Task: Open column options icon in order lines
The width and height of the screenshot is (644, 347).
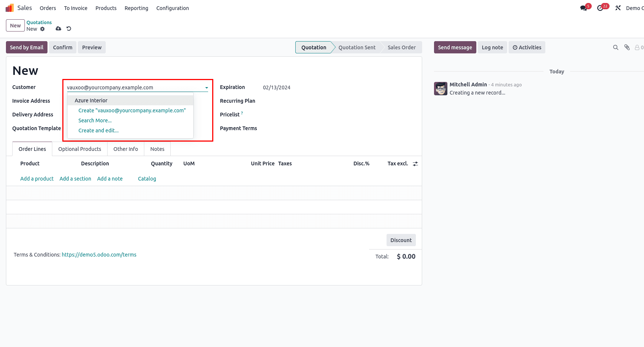Action: [x=415, y=163]
